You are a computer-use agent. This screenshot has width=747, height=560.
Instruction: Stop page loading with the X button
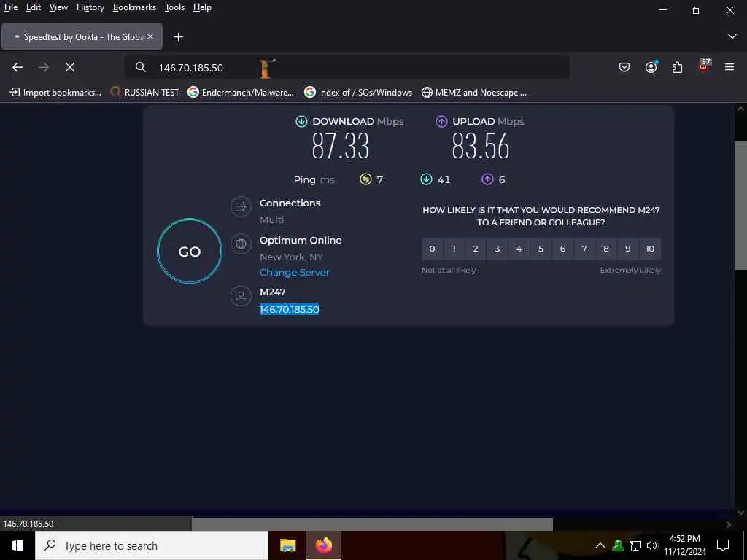[70, 68]
